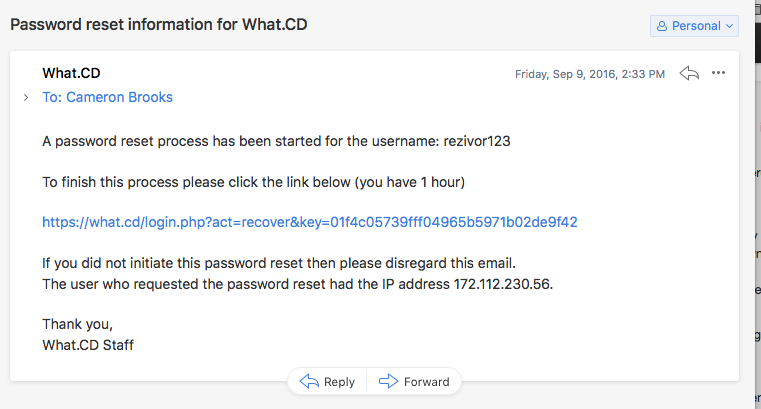Click the down chevron on the Personal tag
Image resolution: width=761 pixels, height=409 pixels.
tap(729, 26)
